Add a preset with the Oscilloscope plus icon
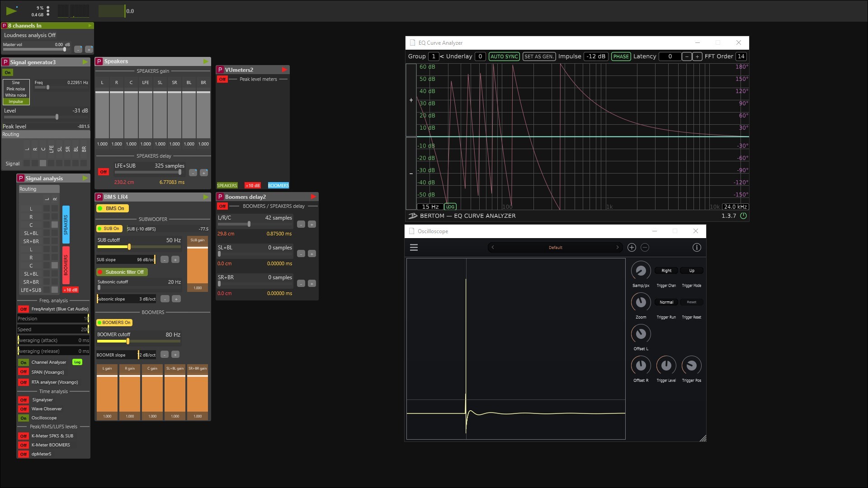Viewport: 868px width, 488px height. coord(632,247)
